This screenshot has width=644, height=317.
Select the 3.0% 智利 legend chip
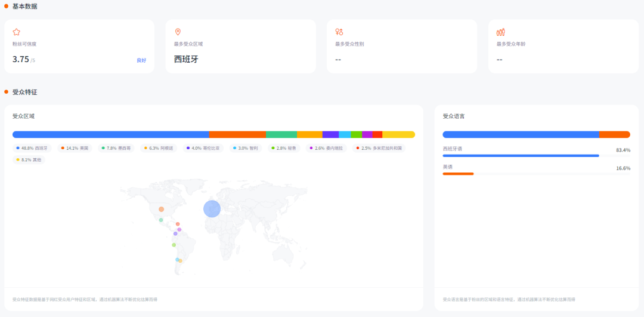click(x=246, y=148)
